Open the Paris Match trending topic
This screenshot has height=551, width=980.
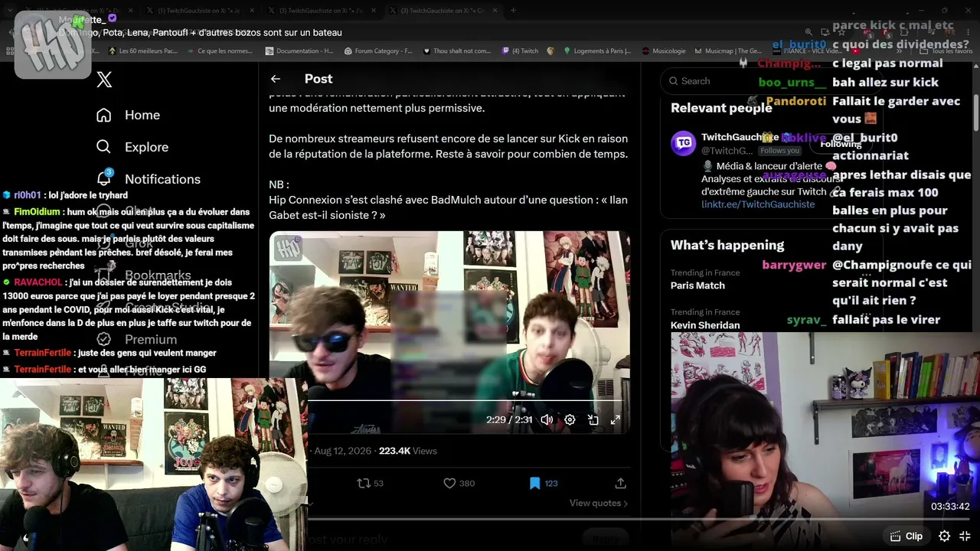(x=697, y=285)
